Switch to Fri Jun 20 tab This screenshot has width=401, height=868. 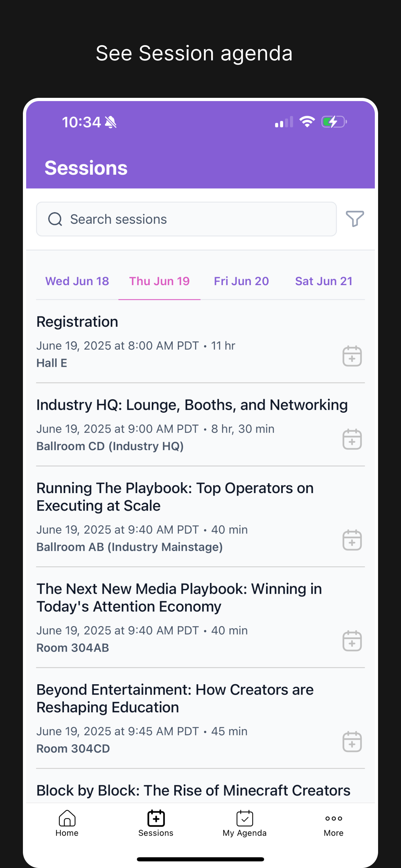pos(241,281)
